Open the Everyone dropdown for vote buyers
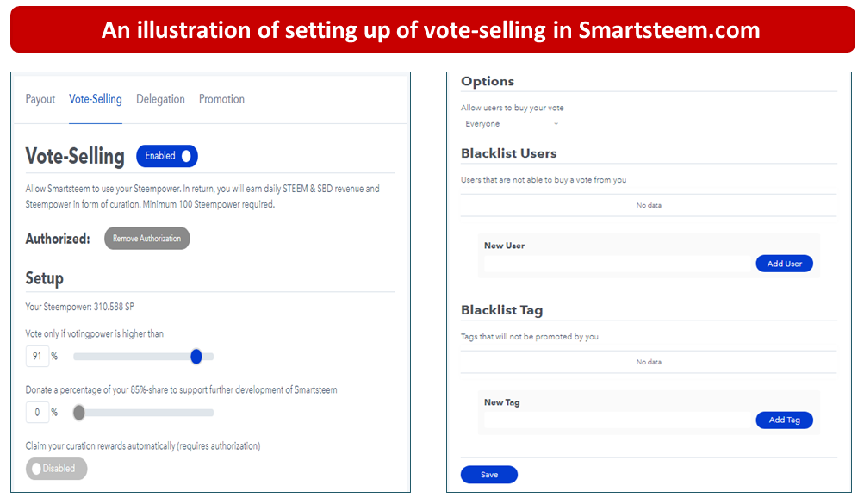 (512, 124)
